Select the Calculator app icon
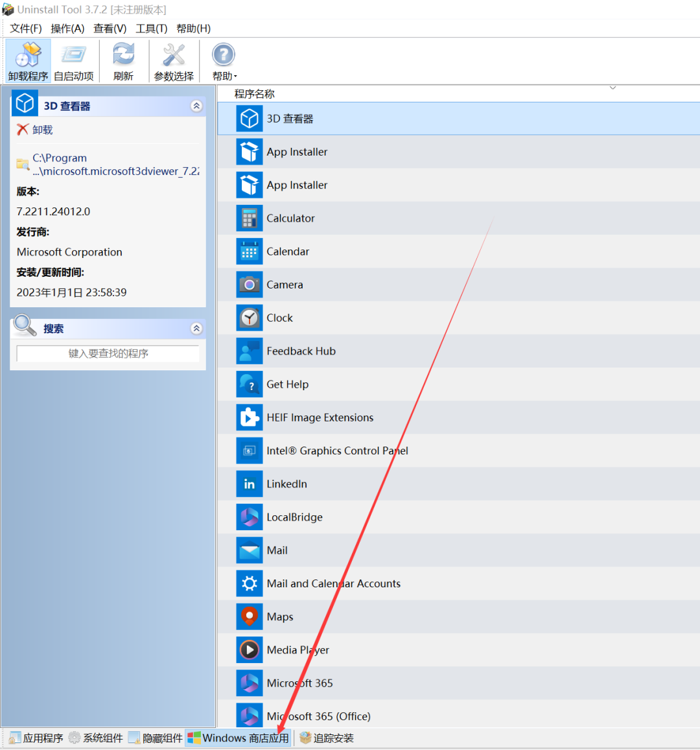This screenshot has width=700, height=750. pyautogui.click(x=249, y=218)
